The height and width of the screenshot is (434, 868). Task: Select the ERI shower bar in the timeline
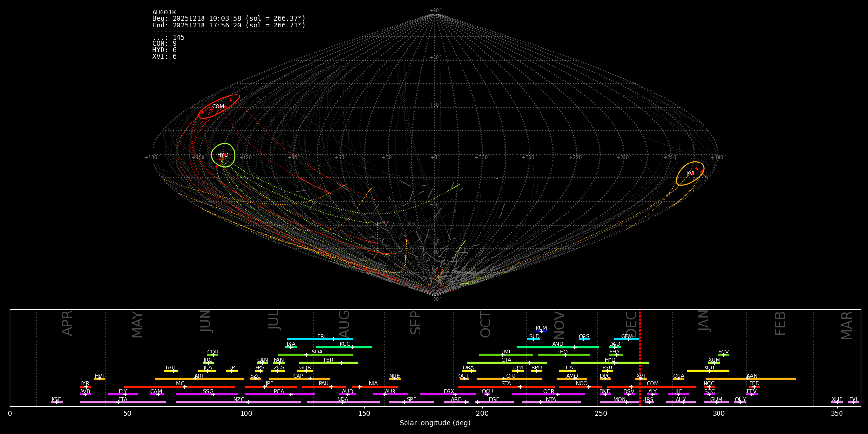point(320,339)
